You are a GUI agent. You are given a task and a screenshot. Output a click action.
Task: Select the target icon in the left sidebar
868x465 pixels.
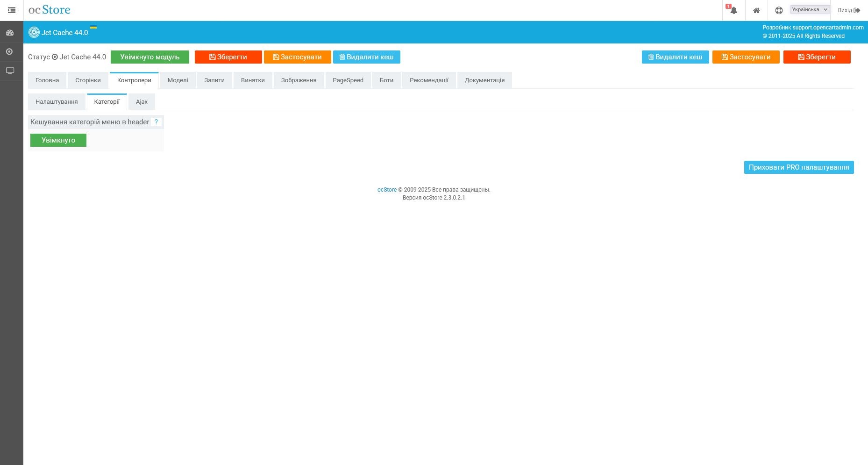coord(10,51)
